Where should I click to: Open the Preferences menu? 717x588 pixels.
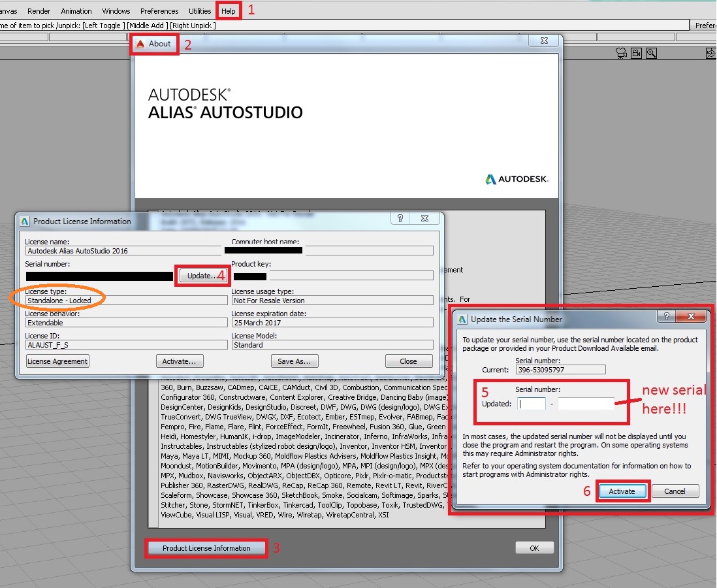coord(159,11)
